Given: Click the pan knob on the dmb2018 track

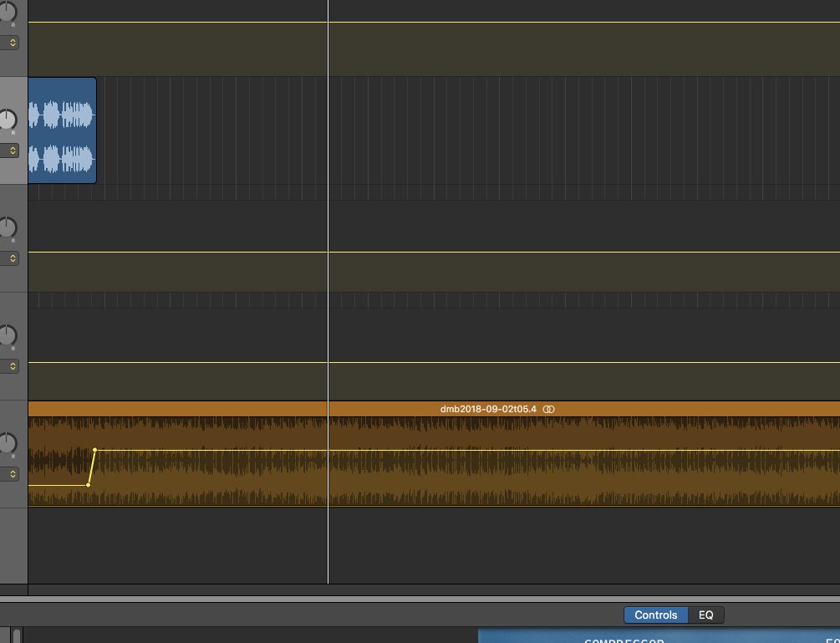Looking at the screenshot, I should click(x=7, y=444).
